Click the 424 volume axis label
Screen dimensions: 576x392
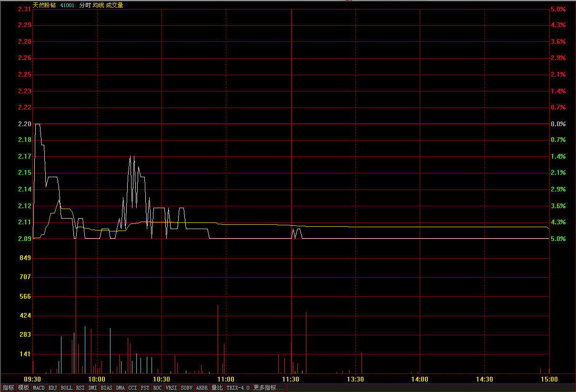[x=25, y=315]
